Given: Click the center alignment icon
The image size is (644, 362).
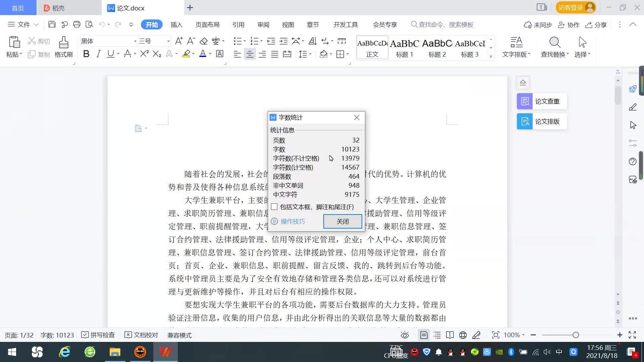Looking at the screenshot, I should 250,54.
